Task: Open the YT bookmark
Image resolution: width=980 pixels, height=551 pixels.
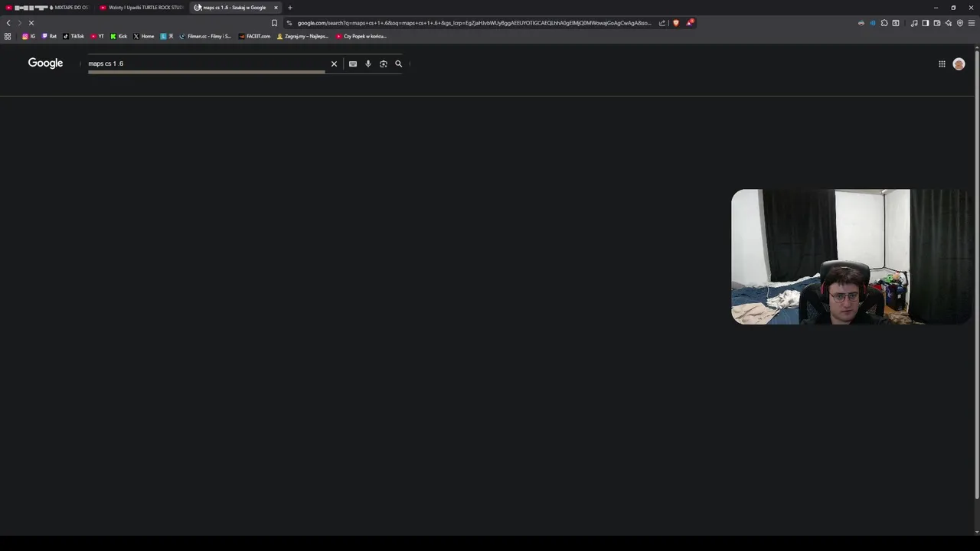Action: click(x=97, y=36)
